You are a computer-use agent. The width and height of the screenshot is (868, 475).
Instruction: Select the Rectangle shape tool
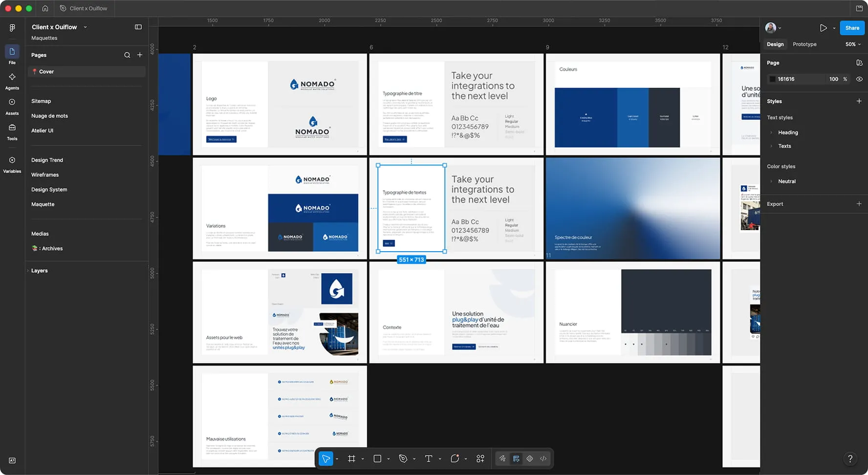point(377,458)
